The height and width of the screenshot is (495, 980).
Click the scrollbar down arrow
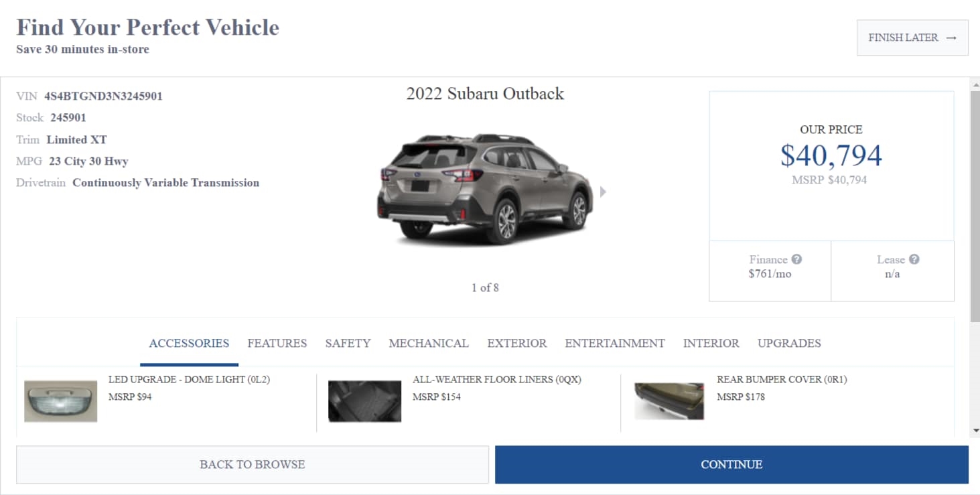975,431
